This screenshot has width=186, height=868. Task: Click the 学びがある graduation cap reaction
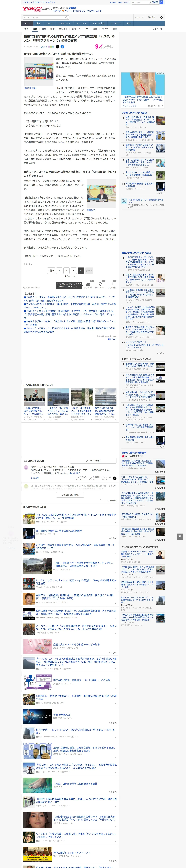point(89,284)
